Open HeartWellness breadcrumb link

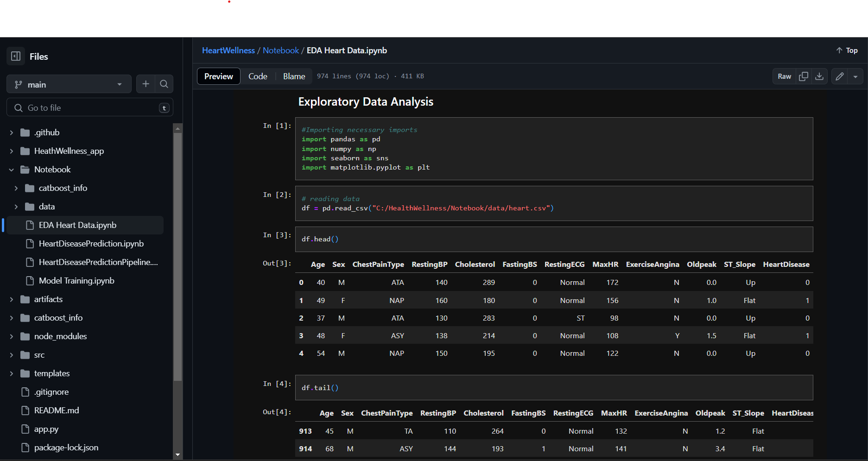tap(228, 51)
